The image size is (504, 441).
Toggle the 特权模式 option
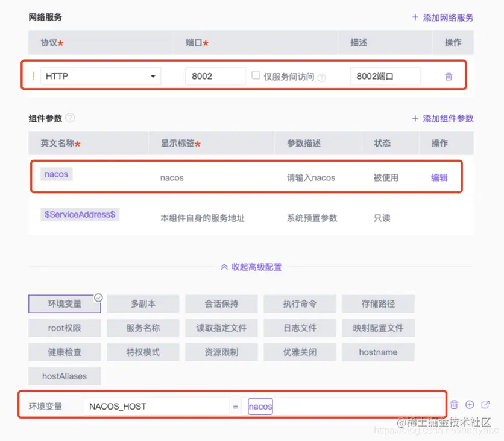(143, 352)
